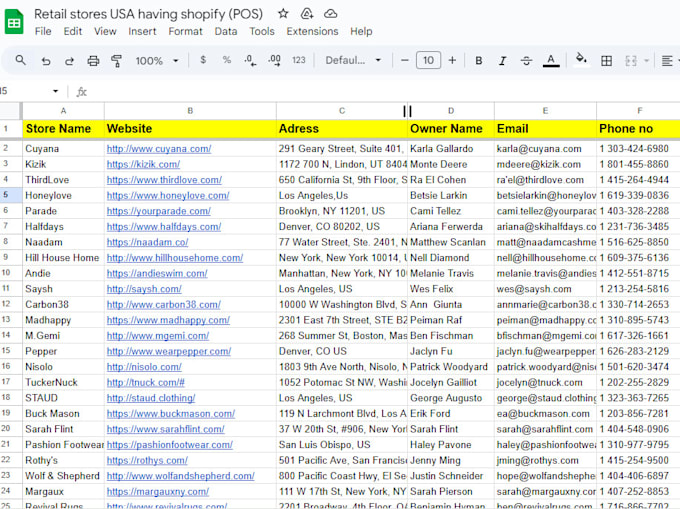The width and height of the screenshot is (680, 509).
Task: Open the View menu
Action: [105, 31]
